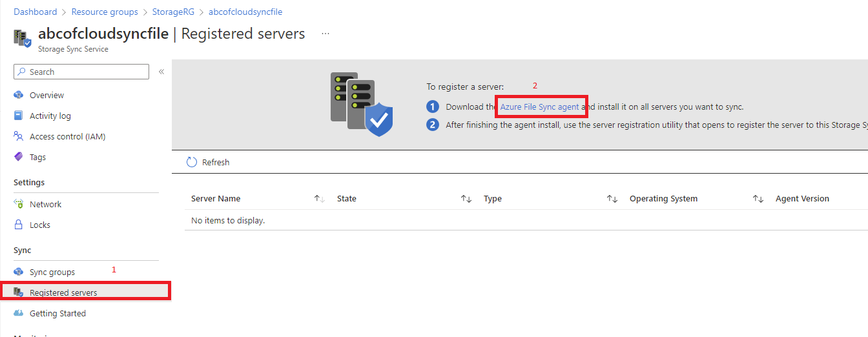This screenshot has height=337, width=868.
Task: Open the ellipsis more options menu
Action: [x=325, y=34]
